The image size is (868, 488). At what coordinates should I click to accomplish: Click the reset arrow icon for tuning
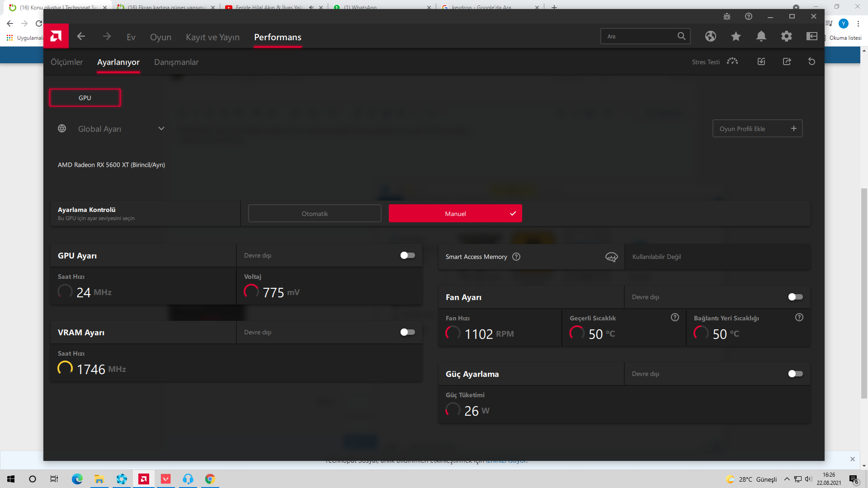pos(812,61)
